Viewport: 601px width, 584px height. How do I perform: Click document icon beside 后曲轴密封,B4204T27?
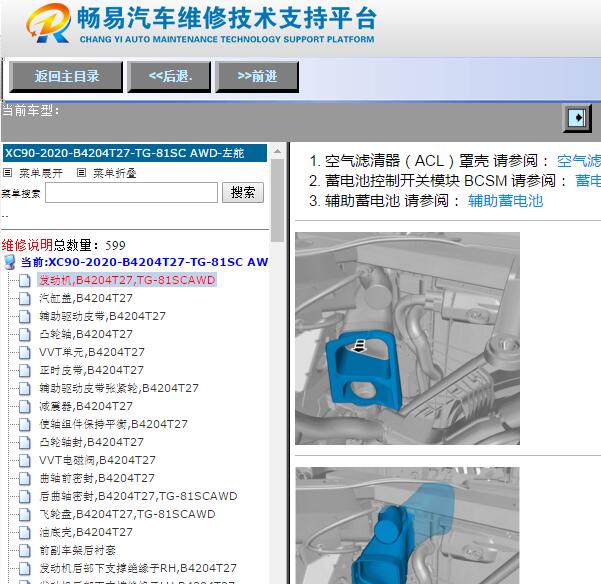25,497
